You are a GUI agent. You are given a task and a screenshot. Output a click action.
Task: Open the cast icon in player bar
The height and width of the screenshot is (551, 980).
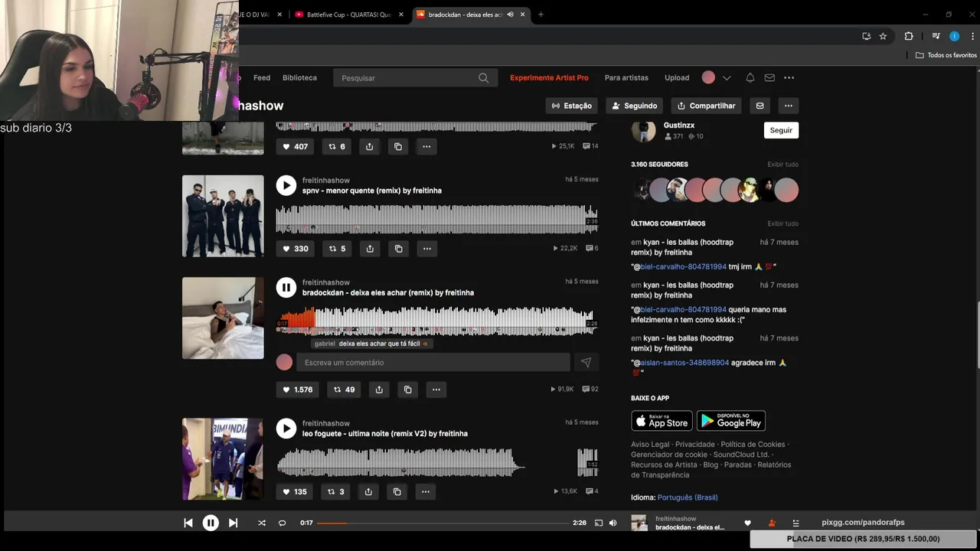click(x=599, y=523)
